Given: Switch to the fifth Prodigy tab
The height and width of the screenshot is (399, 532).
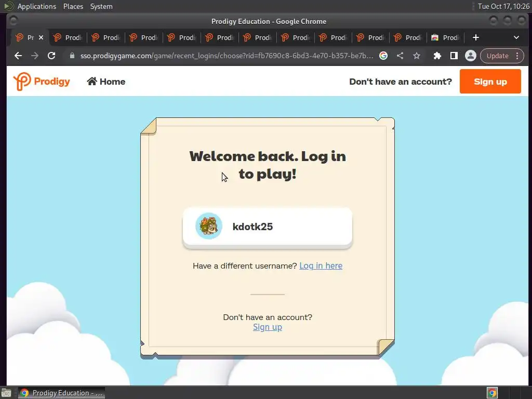Looking at the screenshot, I should pyautogui.click(x=182, y=37).
